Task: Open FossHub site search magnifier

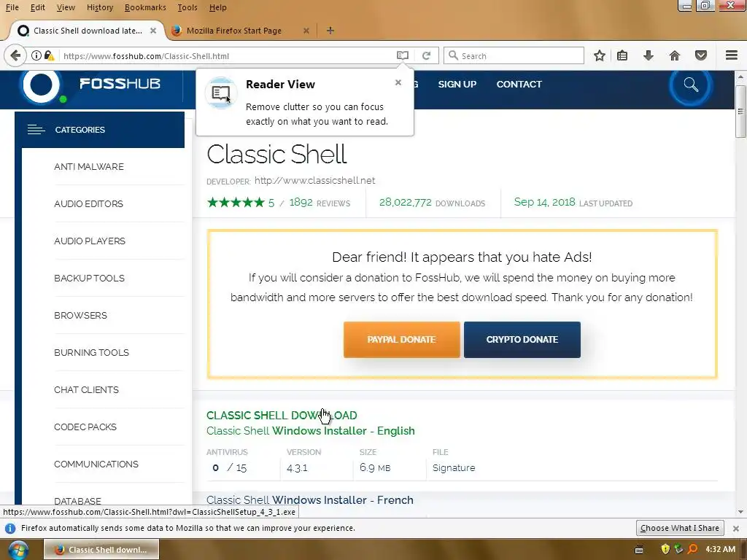Action: pyautogui.click(x=691, y=85)
